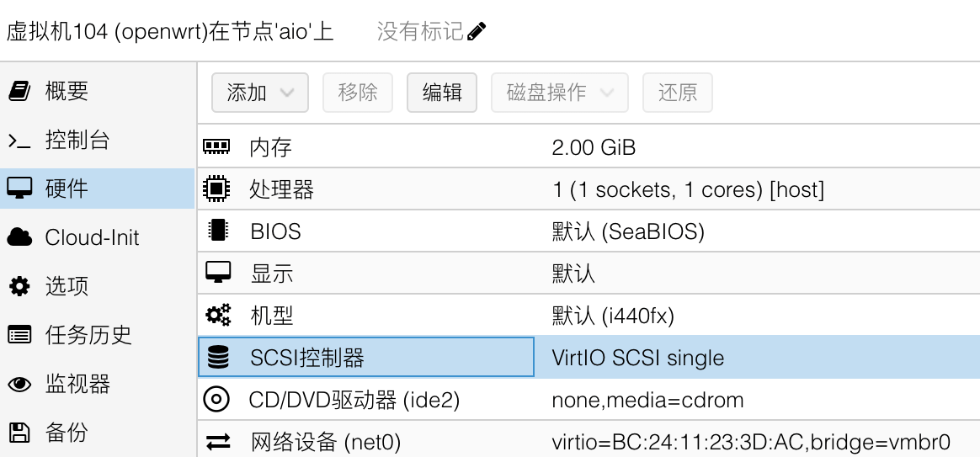The image size is (980, 457).
Task: Click the BIOS chip icon
Action: (x=216, y=231)
